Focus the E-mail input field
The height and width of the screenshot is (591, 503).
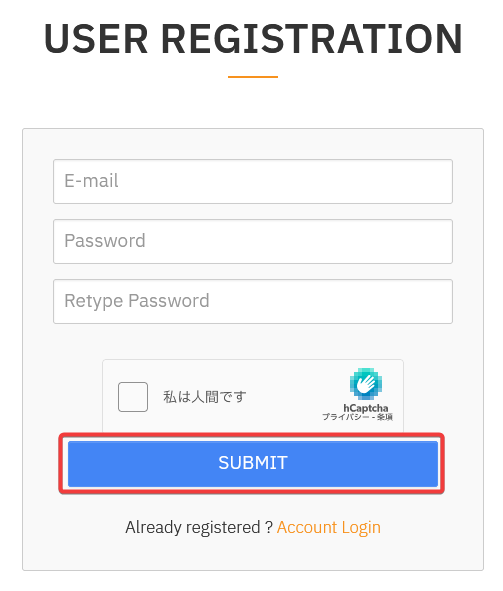pyautogui.click(x=253, y=181)
